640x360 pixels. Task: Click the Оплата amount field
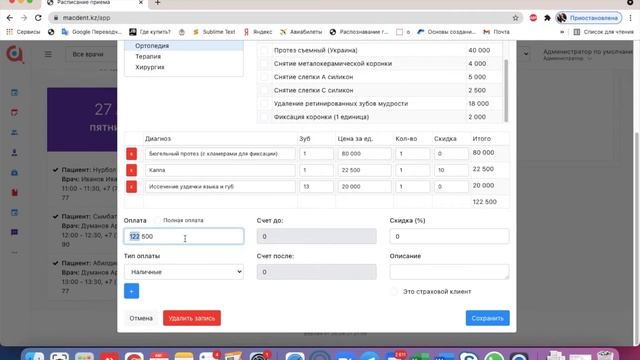click(x=184, y=236)
